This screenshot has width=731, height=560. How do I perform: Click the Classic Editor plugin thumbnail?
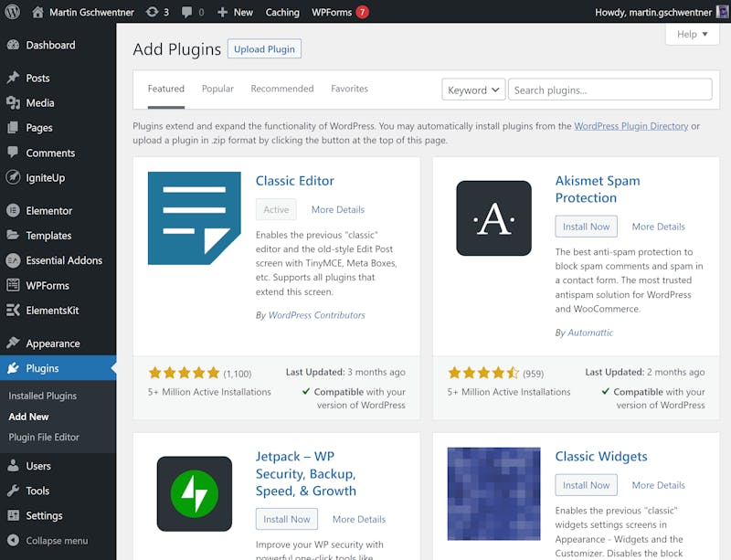coord(195,218)
